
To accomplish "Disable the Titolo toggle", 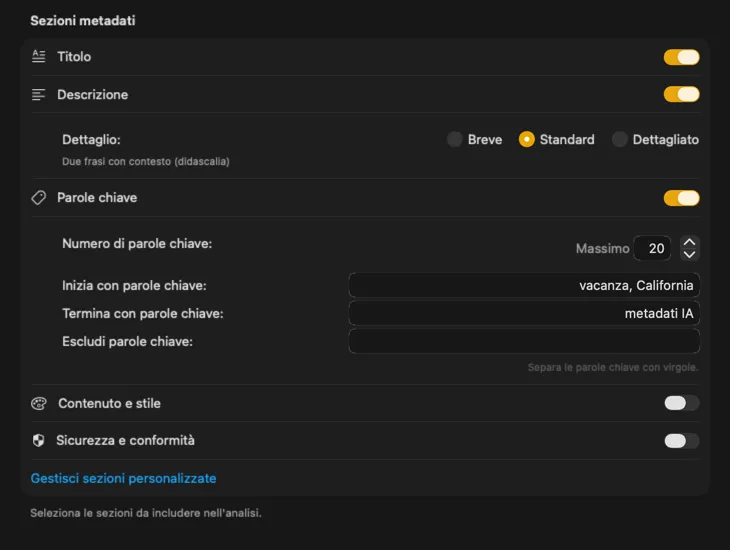I will 681,57.
